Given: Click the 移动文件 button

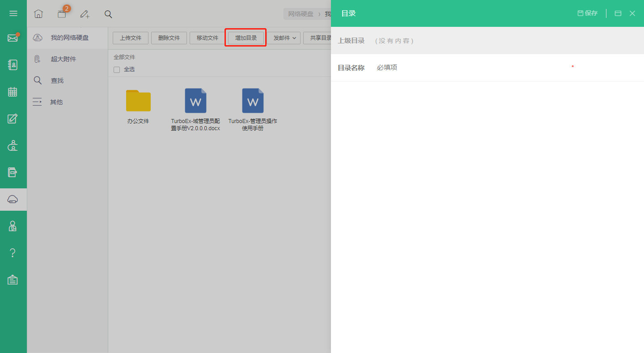Looking at the screenshot, I should [208, 38].
